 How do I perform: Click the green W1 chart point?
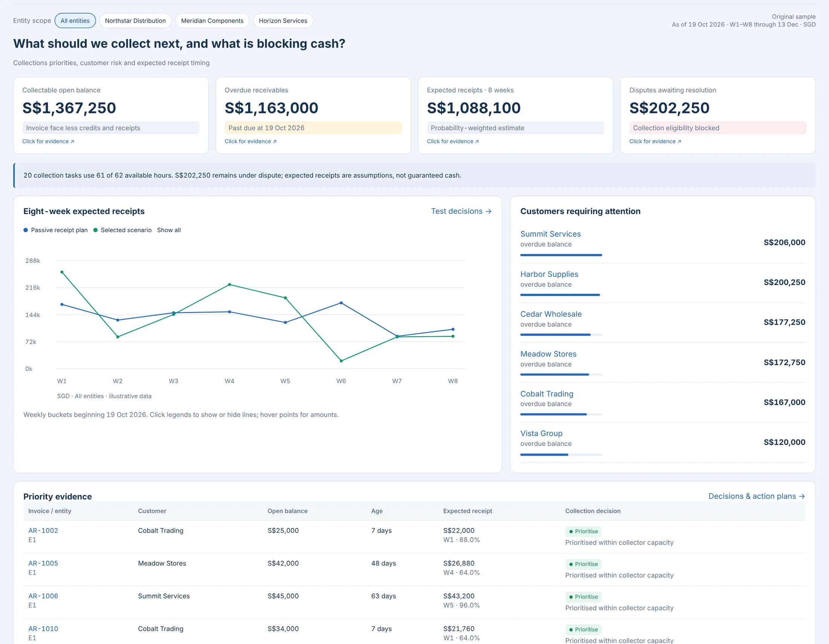[x=62, y=272]
